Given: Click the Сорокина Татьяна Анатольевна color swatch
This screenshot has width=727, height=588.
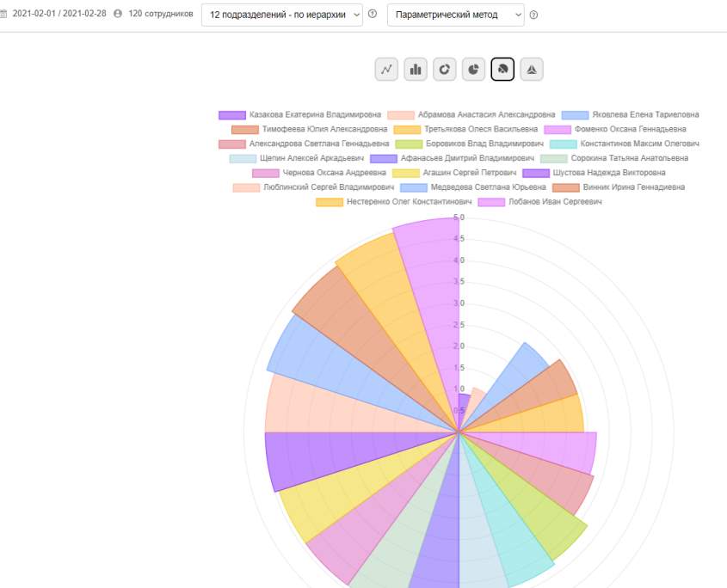Looking at the screenshot, I should click(554, 158).
